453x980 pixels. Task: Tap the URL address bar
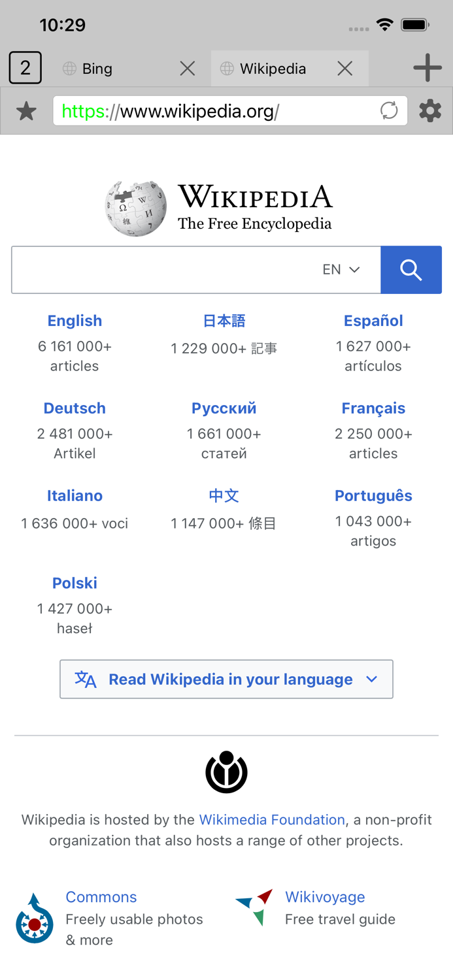[196, 110]
